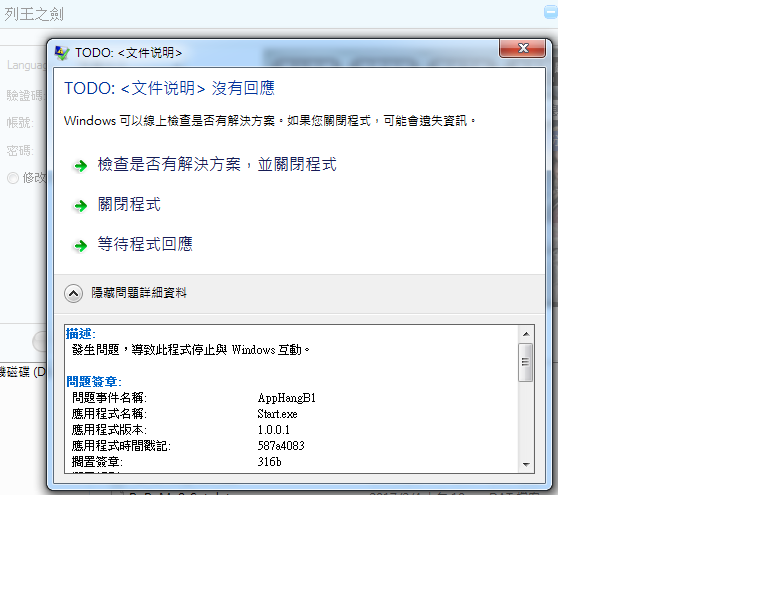Choose 檢查是否有解決方案，並關閉程式 option

coord(217,165)
